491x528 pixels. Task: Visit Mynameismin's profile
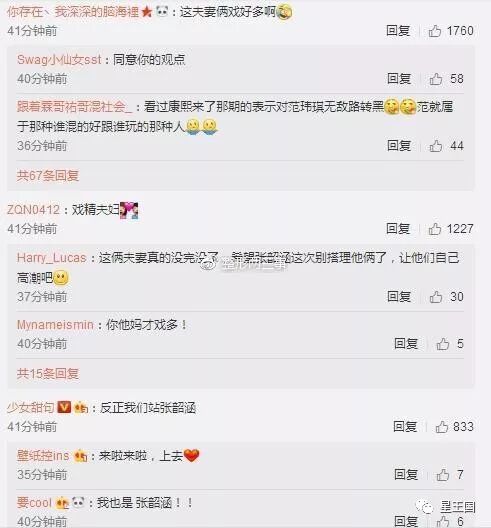point(55,325)
